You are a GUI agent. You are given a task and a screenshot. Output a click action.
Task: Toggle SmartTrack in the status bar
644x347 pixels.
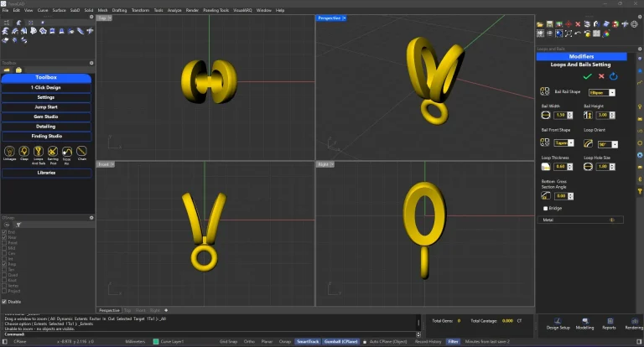click(308, 342)
